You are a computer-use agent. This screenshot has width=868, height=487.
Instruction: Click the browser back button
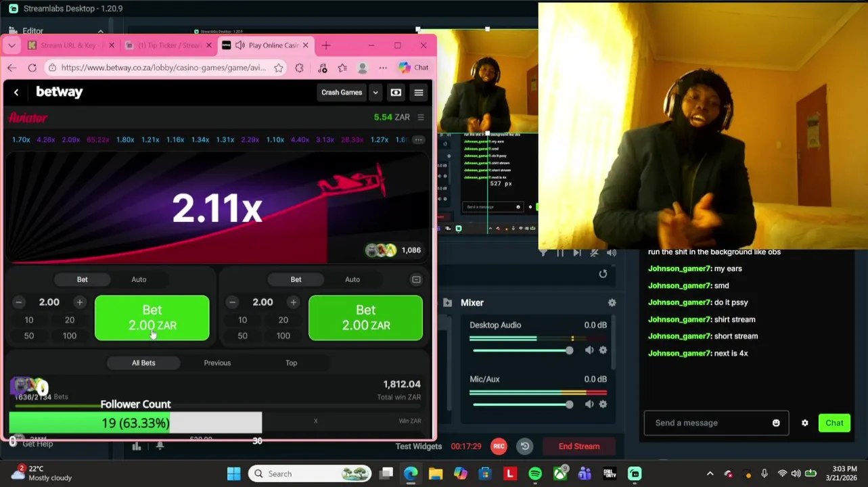(x=12, y=68)
